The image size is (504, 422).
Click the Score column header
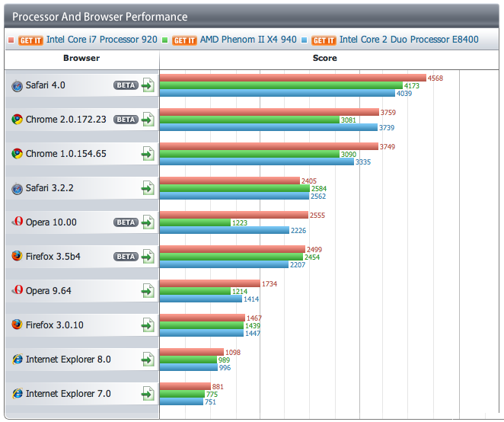point(324,58)
